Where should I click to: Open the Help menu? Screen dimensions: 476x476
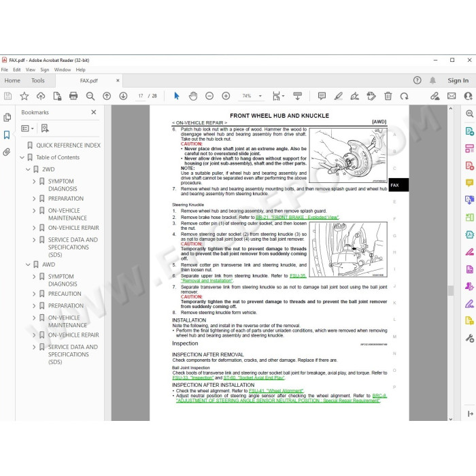click(x=80, y=70)
